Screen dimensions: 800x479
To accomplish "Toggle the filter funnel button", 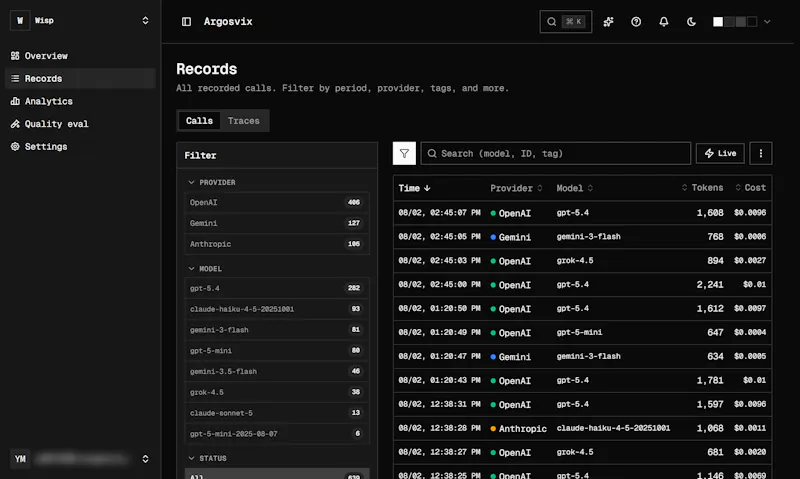I will 404,153.
